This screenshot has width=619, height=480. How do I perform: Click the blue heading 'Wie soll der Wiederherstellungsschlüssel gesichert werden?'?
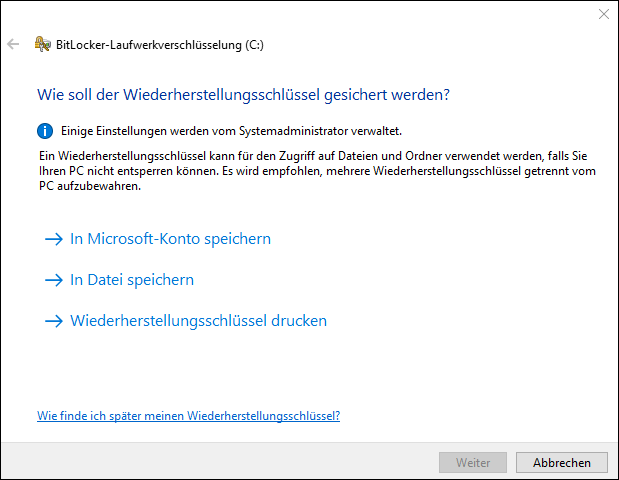[x=244, y=95]
